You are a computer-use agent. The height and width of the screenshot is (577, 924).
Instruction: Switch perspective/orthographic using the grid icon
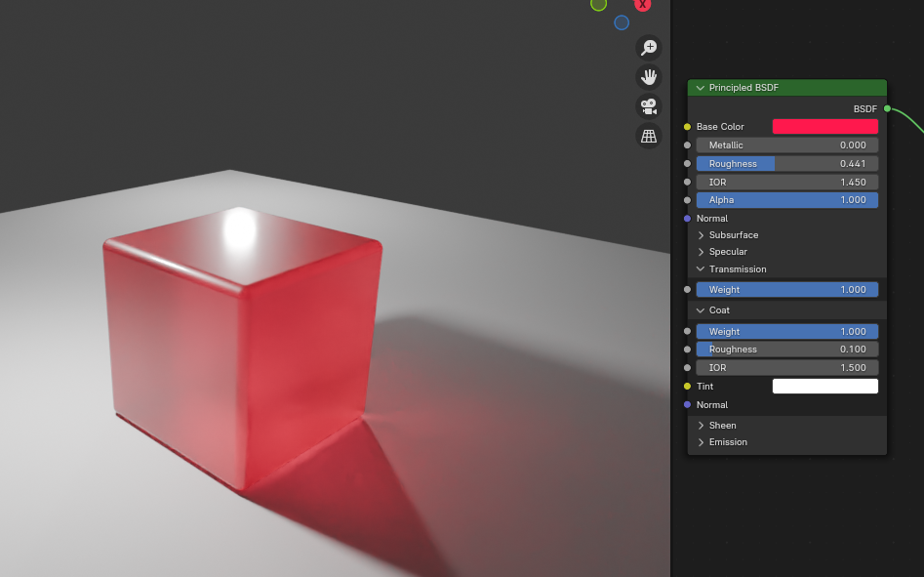(648, 136)
